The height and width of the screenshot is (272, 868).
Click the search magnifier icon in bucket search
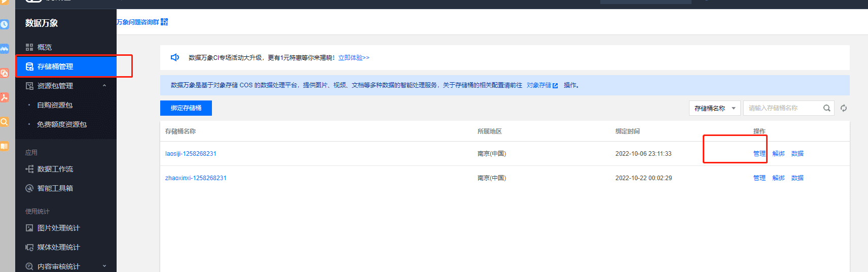point(826,108)
